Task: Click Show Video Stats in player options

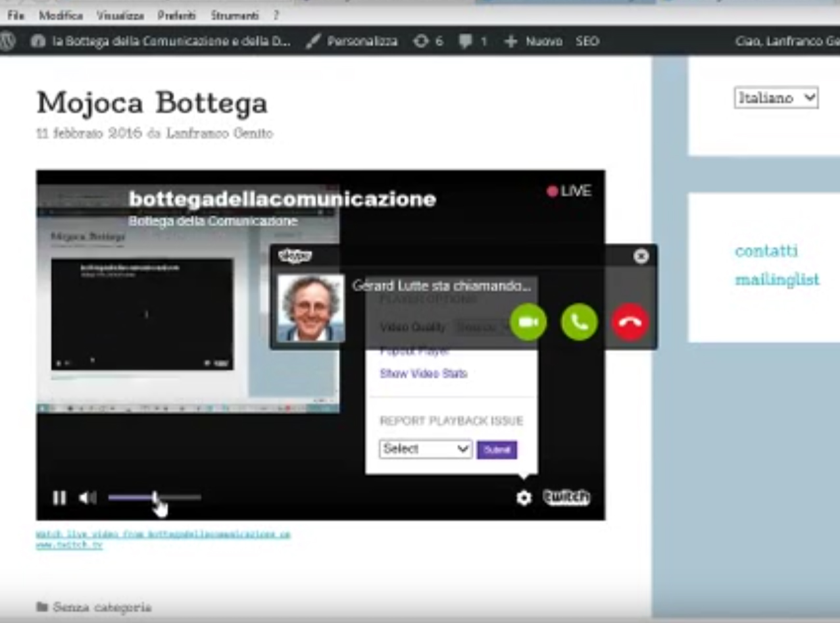Action: [x=424, y=374]
